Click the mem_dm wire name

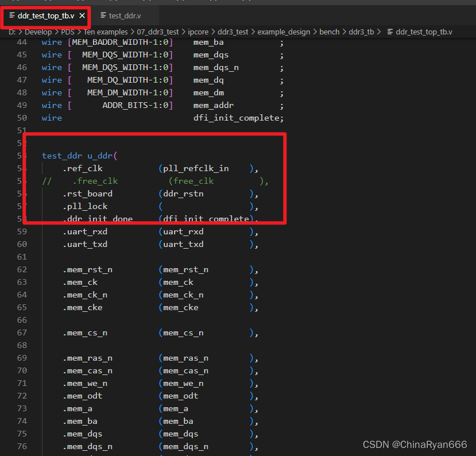point(208,93)
